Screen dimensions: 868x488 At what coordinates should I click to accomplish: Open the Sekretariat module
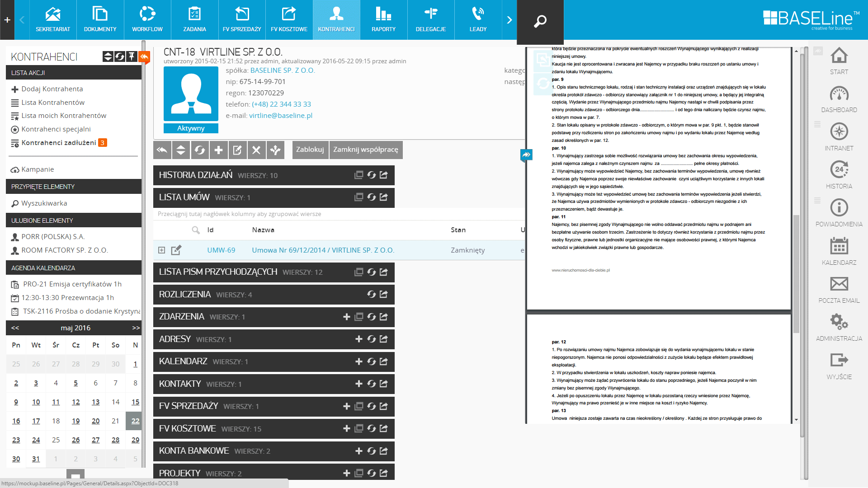pos(53,20)
